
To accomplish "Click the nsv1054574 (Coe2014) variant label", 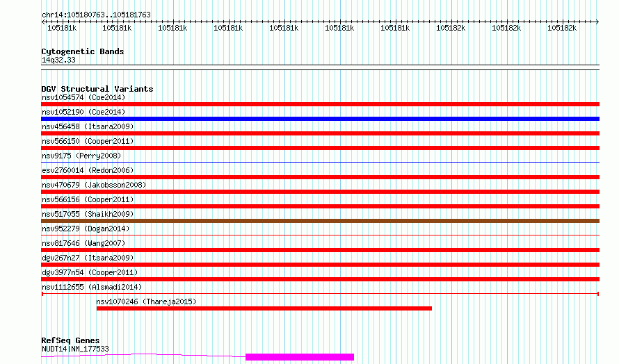I will point(83,97).
